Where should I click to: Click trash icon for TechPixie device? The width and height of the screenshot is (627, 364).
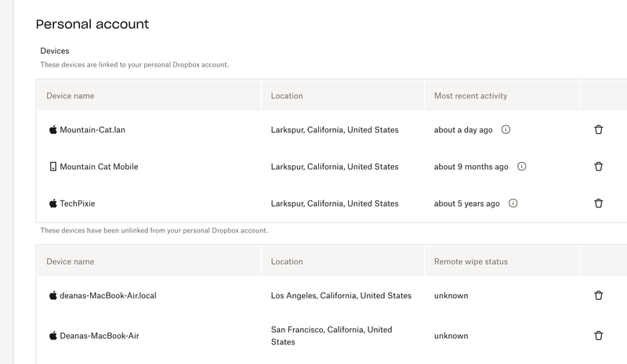[599, 204]
